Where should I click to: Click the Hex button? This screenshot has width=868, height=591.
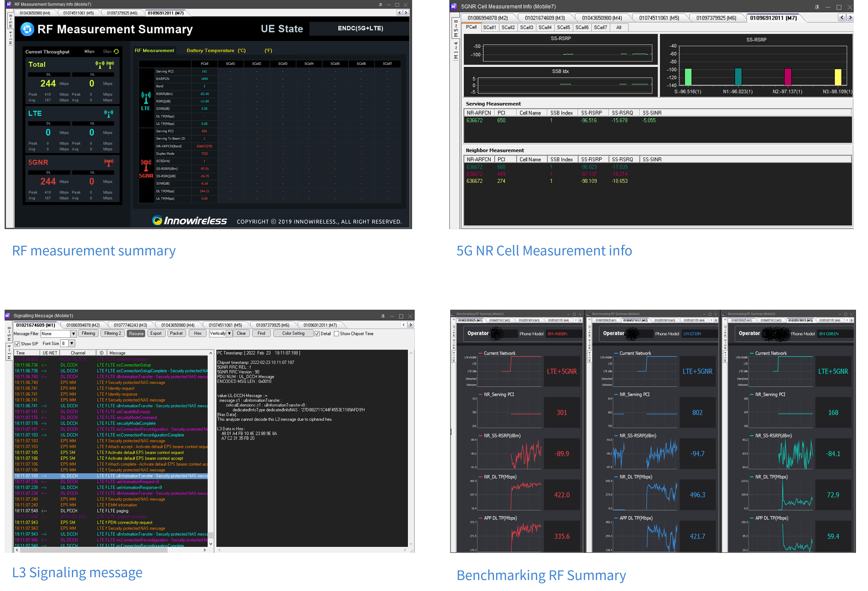[198, 334]
